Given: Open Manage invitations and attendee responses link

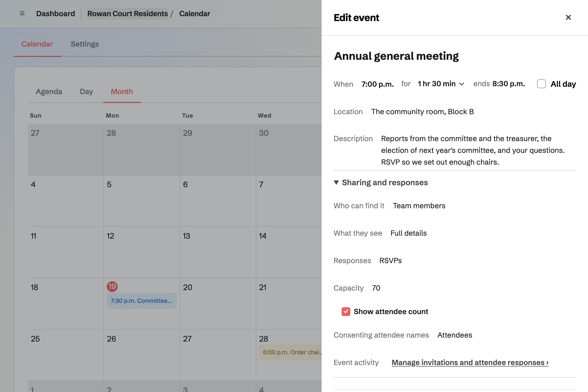Looking at the screenshot, I should point(470,363).
